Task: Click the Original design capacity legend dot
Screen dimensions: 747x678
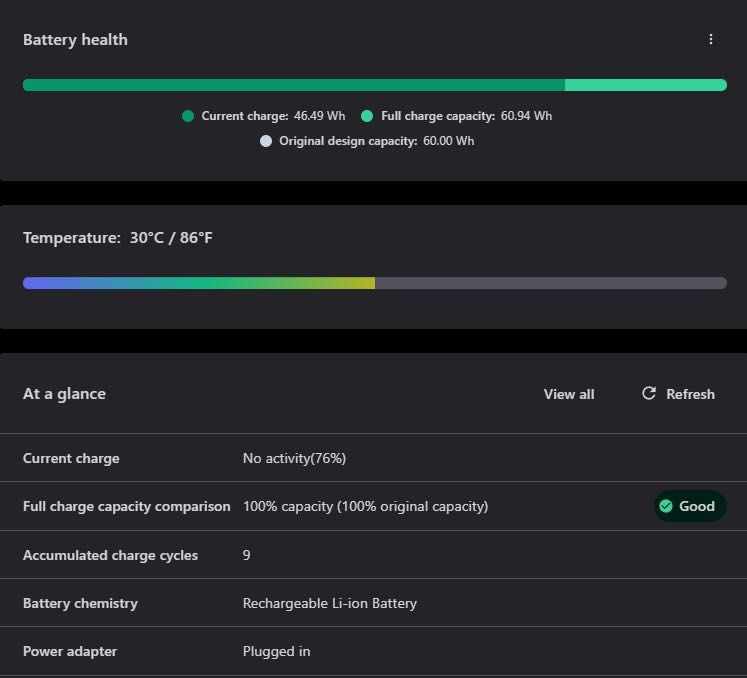Action: [x=266, y=141]
